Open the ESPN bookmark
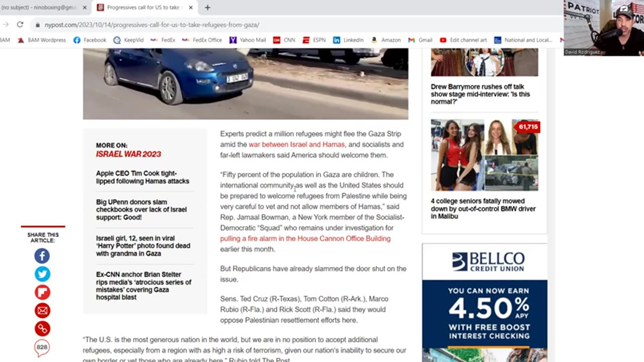 [x=314, y=40]
